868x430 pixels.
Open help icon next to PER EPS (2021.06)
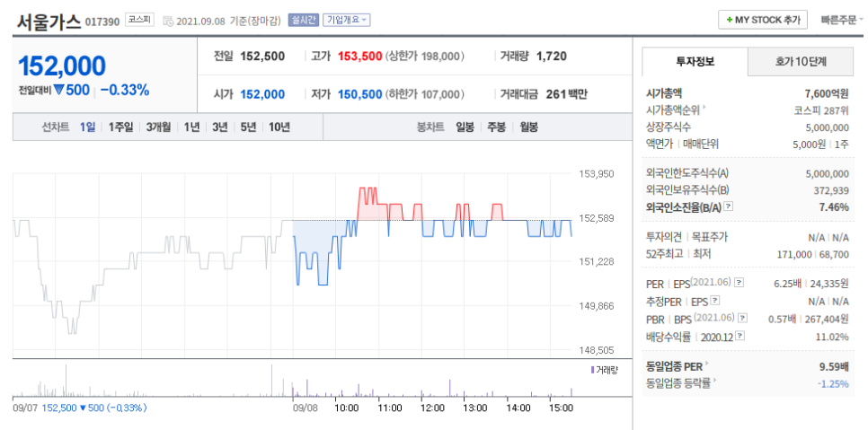(740, 283)
